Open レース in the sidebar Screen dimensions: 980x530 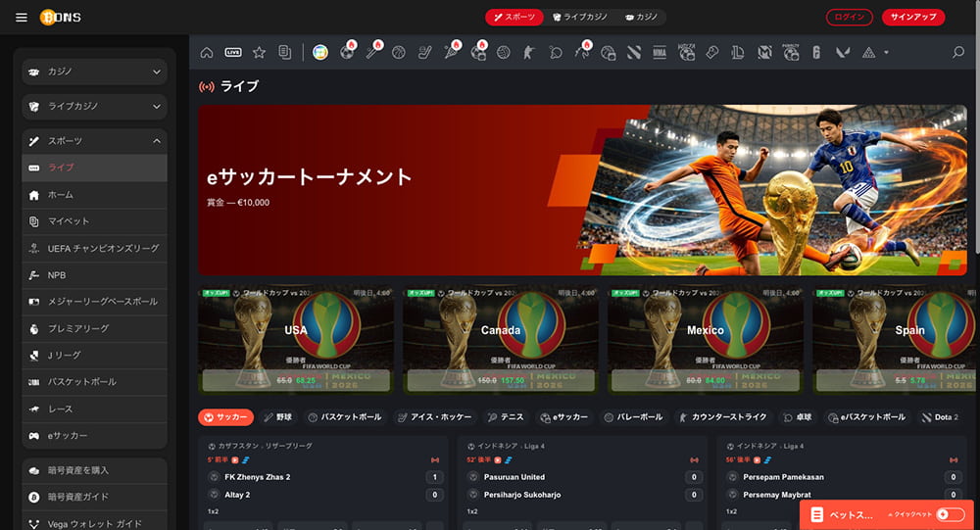coord(94,409)
